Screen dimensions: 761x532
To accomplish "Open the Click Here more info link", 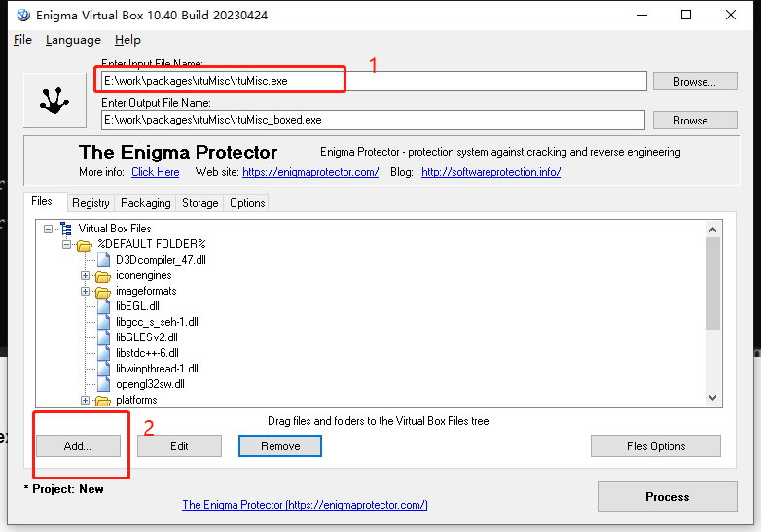I will tap(156, 172).
